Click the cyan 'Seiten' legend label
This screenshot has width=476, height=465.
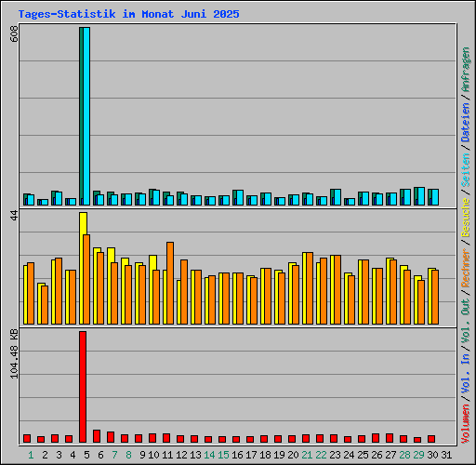466,170
